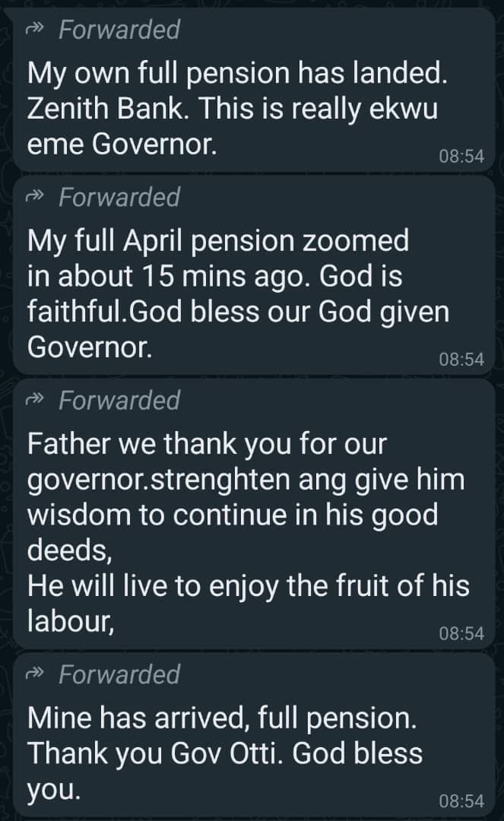Click the line 'My full April pension zoomed'
Viewport: 504px width, 821px height.
218,242
